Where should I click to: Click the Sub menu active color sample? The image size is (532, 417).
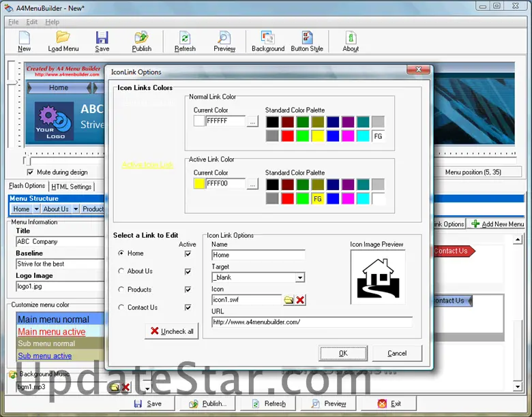(45, 356)
